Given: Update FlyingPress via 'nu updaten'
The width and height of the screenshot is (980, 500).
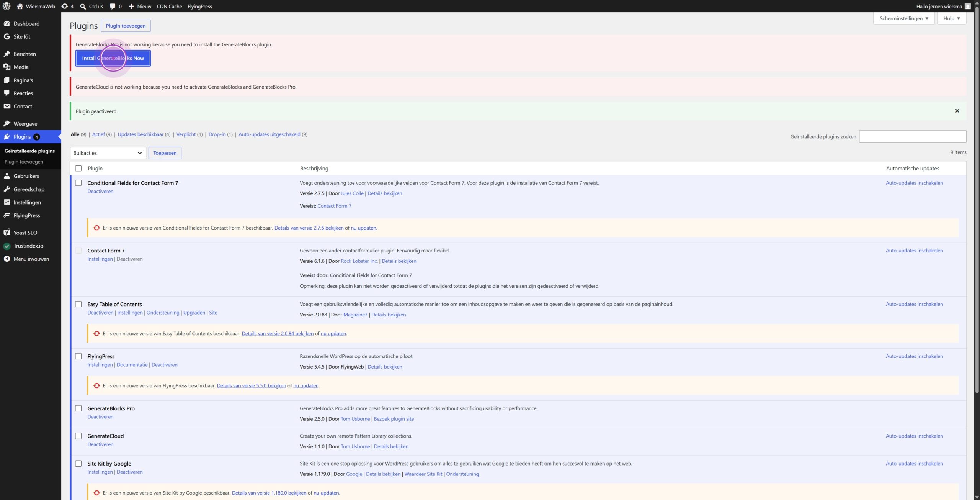Looking at the screenshot, I should tap(306, 385).
